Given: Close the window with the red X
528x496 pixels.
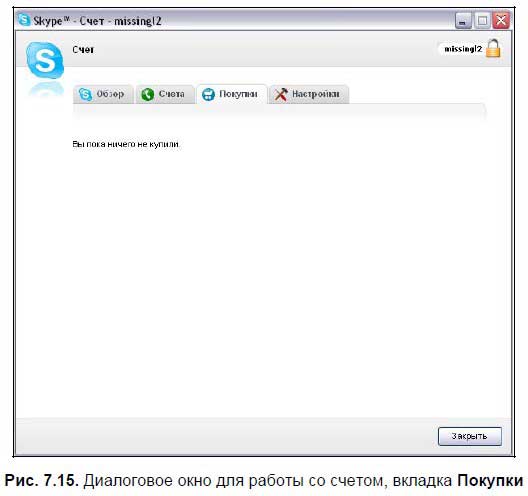Looking at the screenshot, I should 501,21.
